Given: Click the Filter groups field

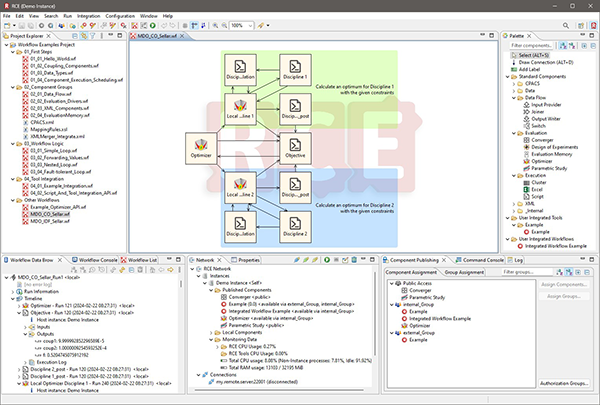Looking at the screenshot, I should pyautogui.click(x=527, y=272).
